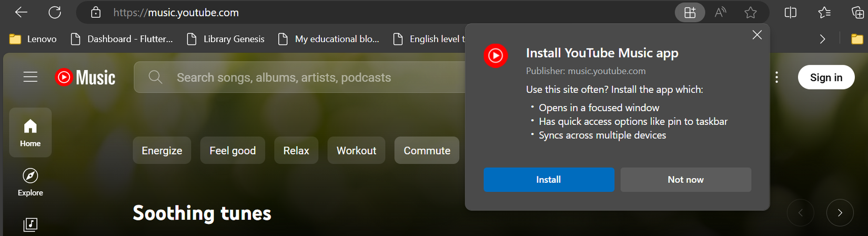
Task: Click the blue Install button
Action: [549, 180]
